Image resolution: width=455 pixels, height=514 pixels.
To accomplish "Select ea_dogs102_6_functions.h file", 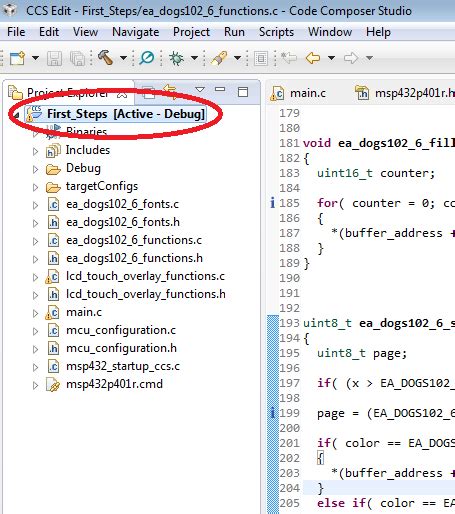I will click(134, 258).
